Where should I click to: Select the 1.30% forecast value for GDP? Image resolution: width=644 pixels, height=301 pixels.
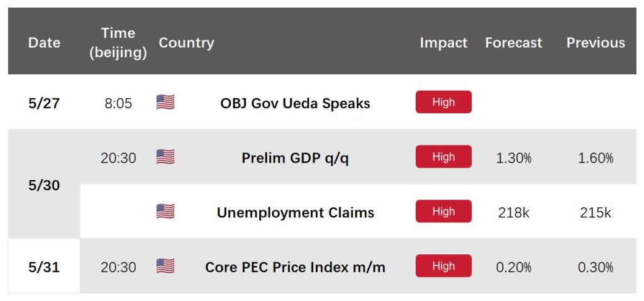coord(514,158)
